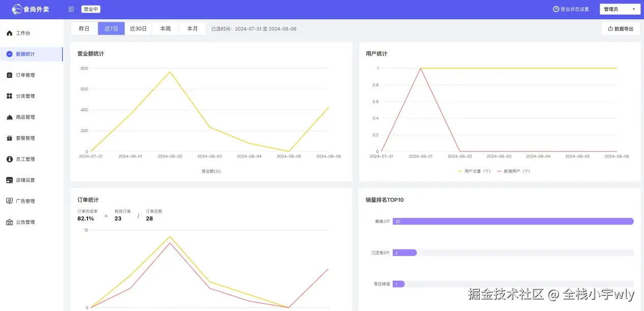Click the 店铺设置 store icon
644x311 pixels.
tap(9, 180)
